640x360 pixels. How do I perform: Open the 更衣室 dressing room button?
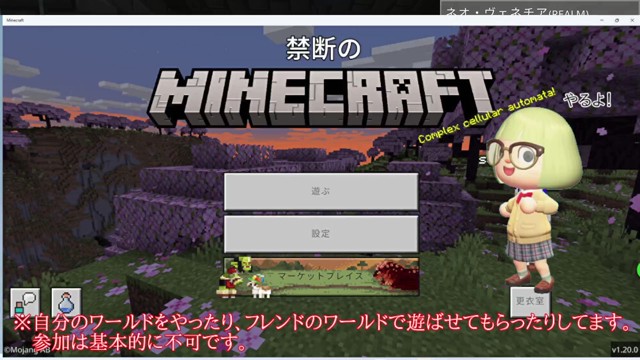point(529,301)
